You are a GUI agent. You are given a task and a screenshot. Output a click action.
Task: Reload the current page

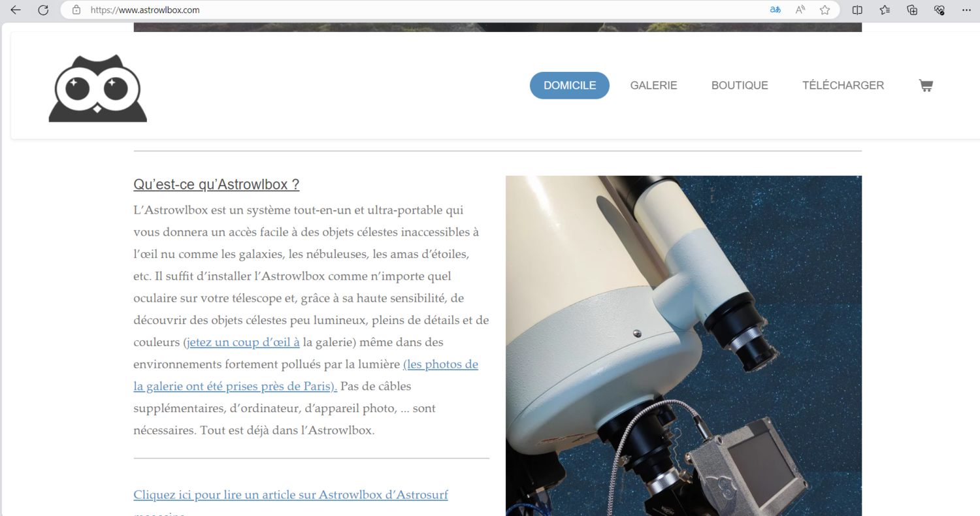pos(43,10)
